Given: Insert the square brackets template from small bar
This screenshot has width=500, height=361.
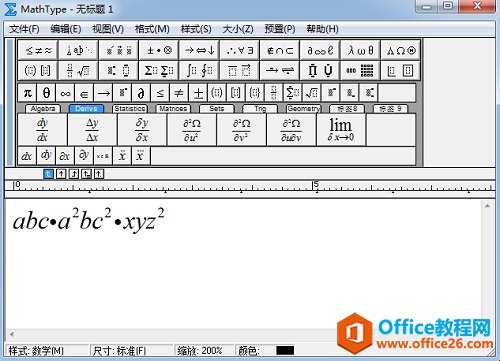Looking at the screenshot, I should pos(236,93).
